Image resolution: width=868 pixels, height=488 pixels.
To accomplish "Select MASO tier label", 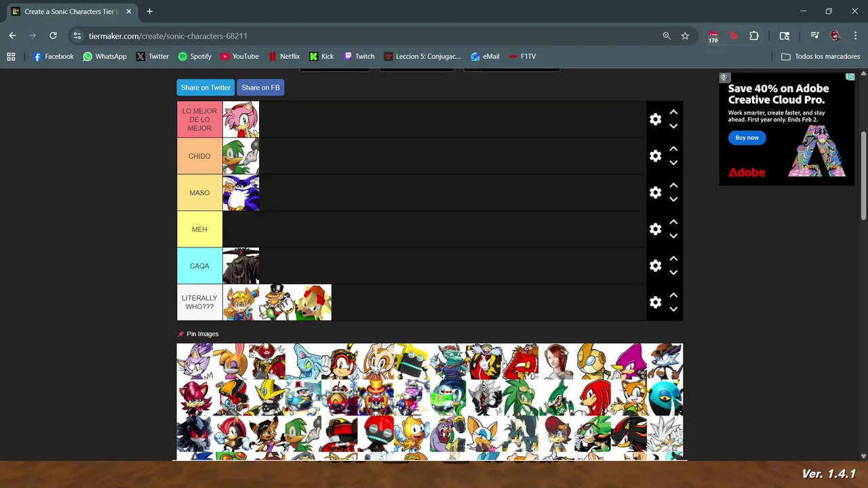I will [199, 192].
